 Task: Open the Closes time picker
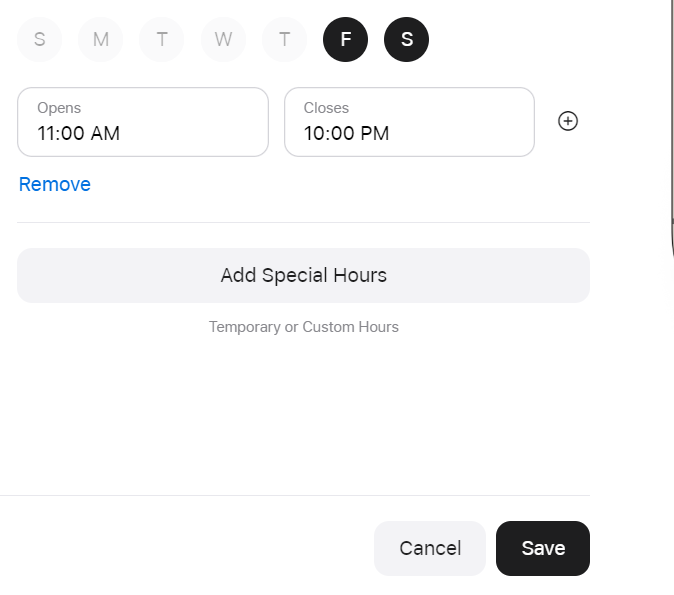(409, 122)
